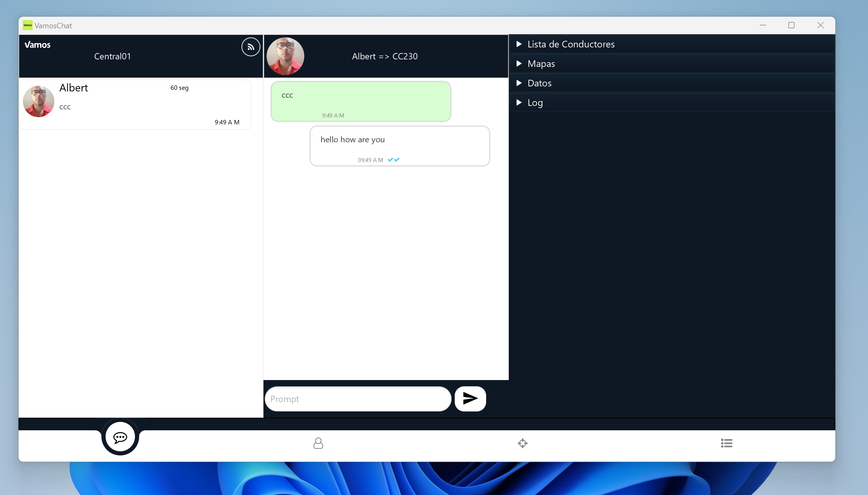Click Albert's profile photo in chat header
This screenshot has width=868, height=495.
click(x=285, y=56)
